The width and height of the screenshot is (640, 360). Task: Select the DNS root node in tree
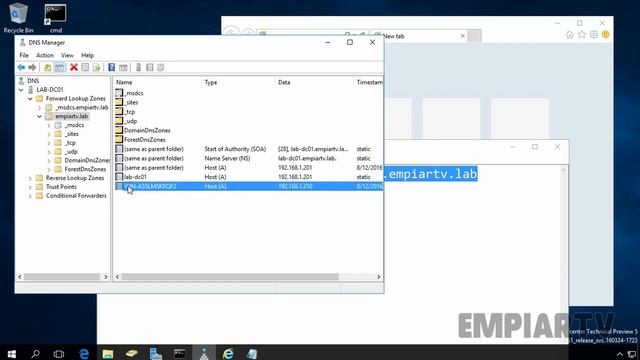33,81
